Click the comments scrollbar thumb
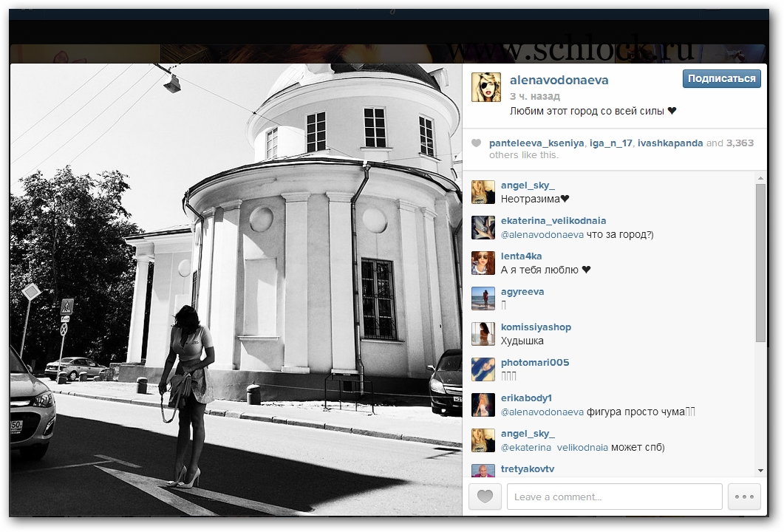 [760, 262]
